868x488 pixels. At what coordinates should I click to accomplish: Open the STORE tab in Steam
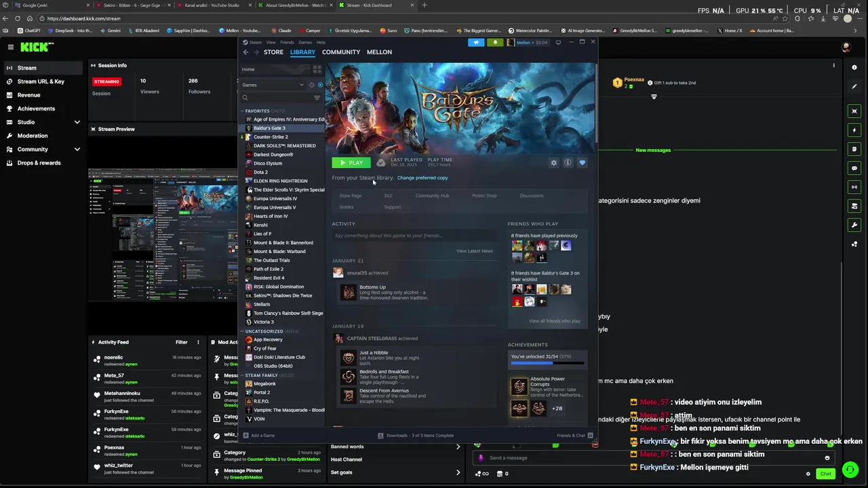(273, 52)
